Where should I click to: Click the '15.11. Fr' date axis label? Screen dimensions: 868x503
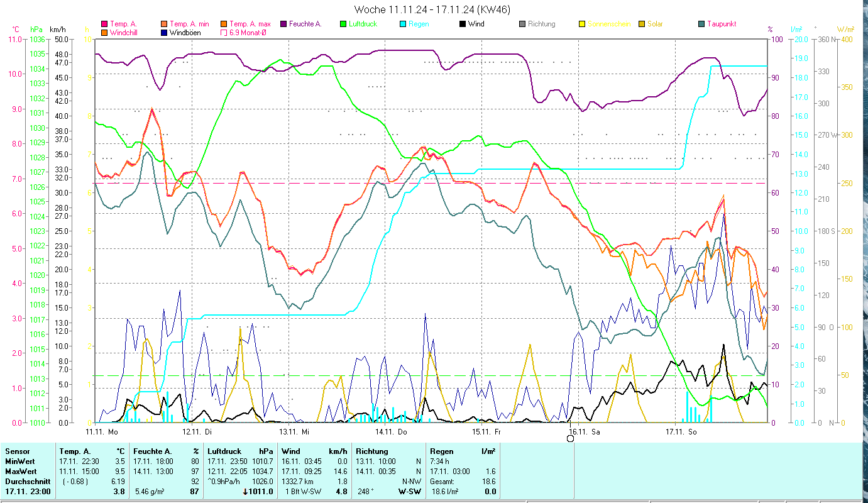486,432
